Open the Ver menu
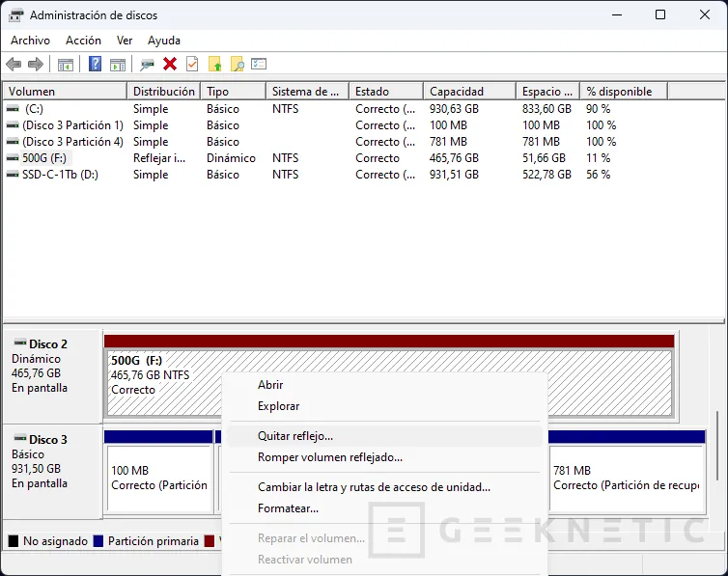728x576 pixels. [x=125, y=41]
